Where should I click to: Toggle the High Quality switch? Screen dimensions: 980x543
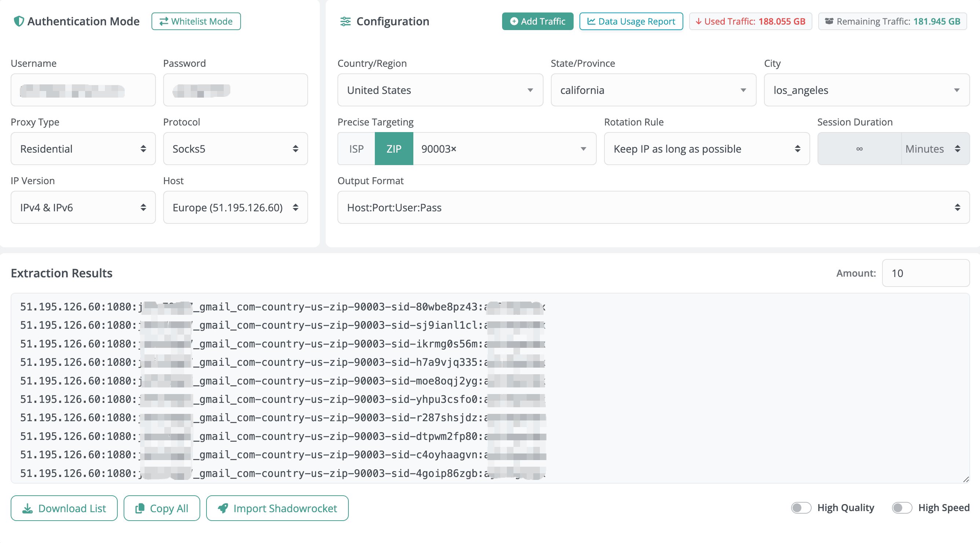(801, 508)
